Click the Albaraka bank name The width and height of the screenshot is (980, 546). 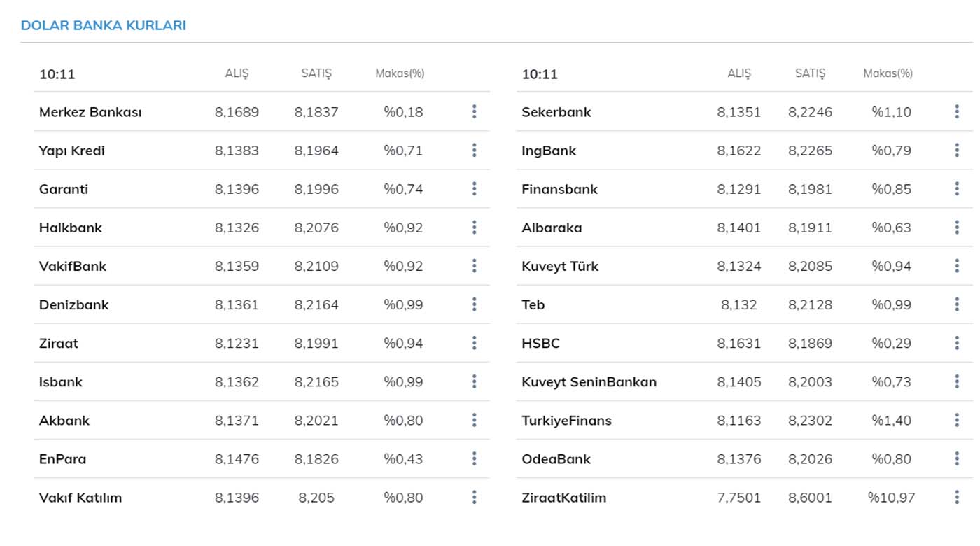pyautogui.click(x=552, y=227)
